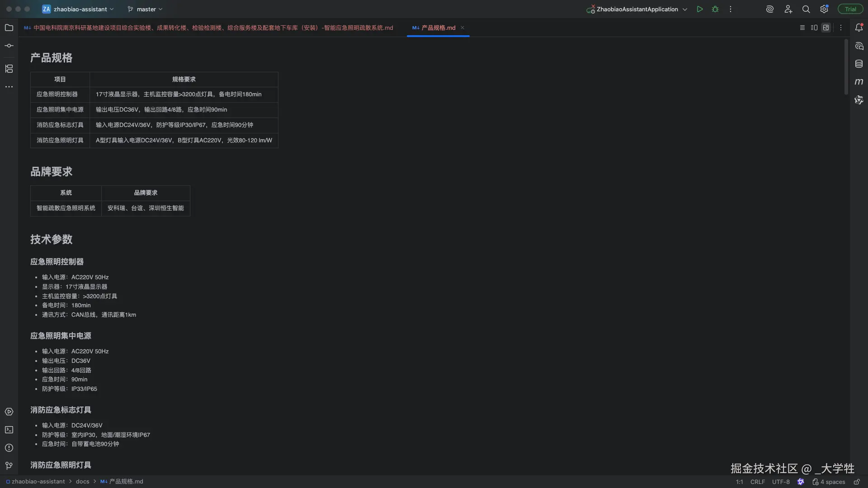This screenshot has width=868, height=488.
Task: Switch to preview-only view mode
Action: (x=826, y=28)
